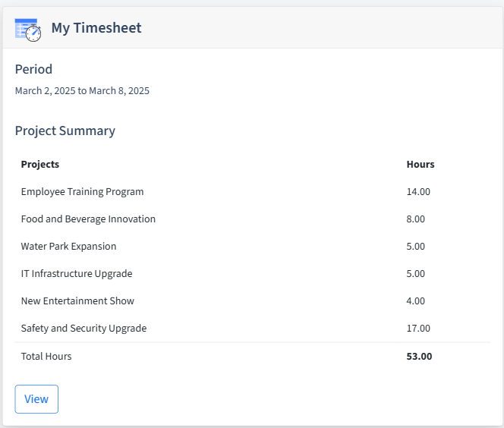This screenshot has width=504, height=428.
Task: Select the Employee Training Program row
Action: [x=253, y=191]
